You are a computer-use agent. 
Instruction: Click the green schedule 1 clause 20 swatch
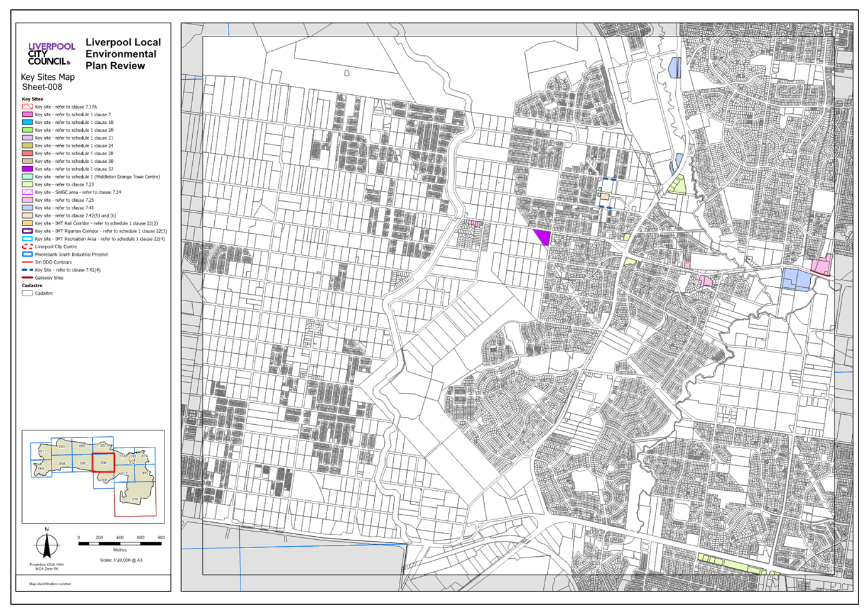coord(27,130)
